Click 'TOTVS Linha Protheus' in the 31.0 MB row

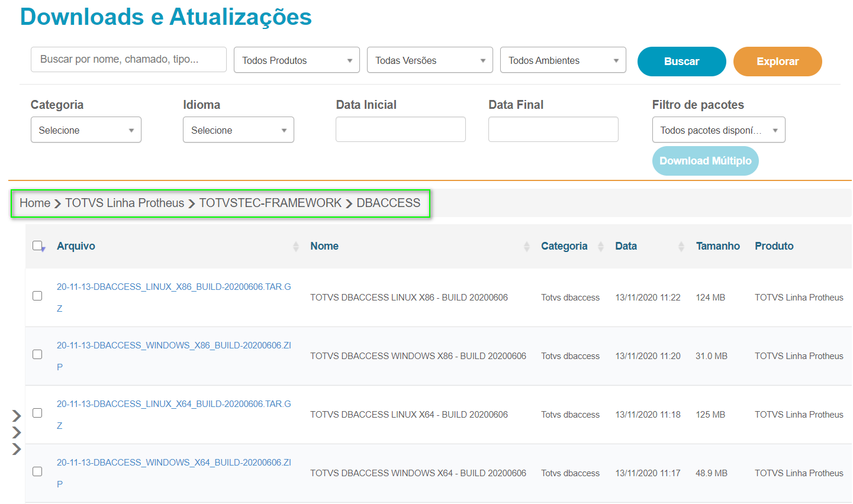tap(799, 356)
